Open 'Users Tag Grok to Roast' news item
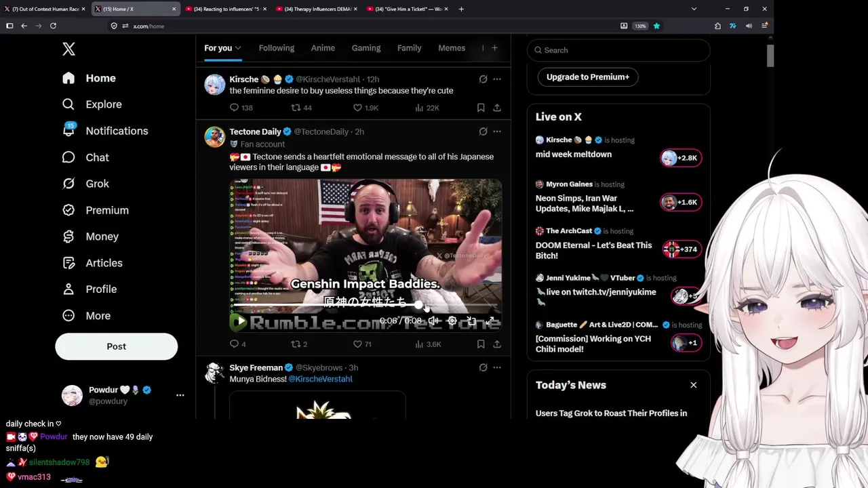This screenshot has height=488, width=868. point(611,413)
